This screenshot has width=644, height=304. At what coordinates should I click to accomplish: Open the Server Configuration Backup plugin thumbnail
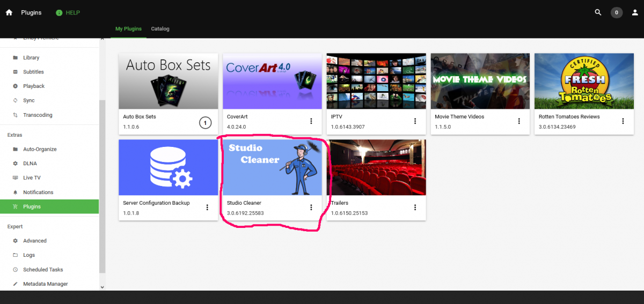click(x=169, y=167)
